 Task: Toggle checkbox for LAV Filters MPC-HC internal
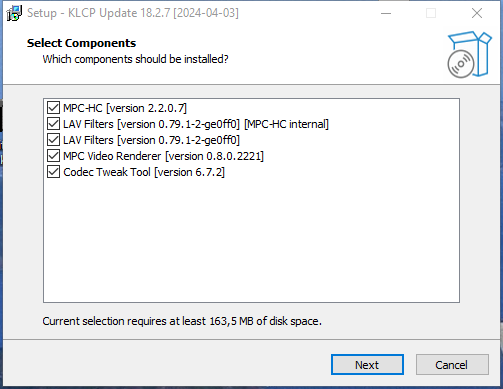point(53,124)
